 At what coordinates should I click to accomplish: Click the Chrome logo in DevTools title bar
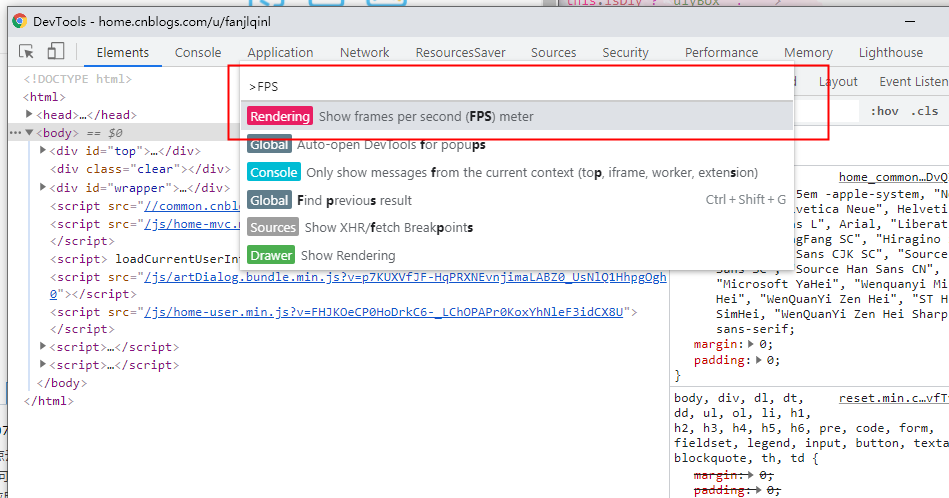(x=19, y=22)
